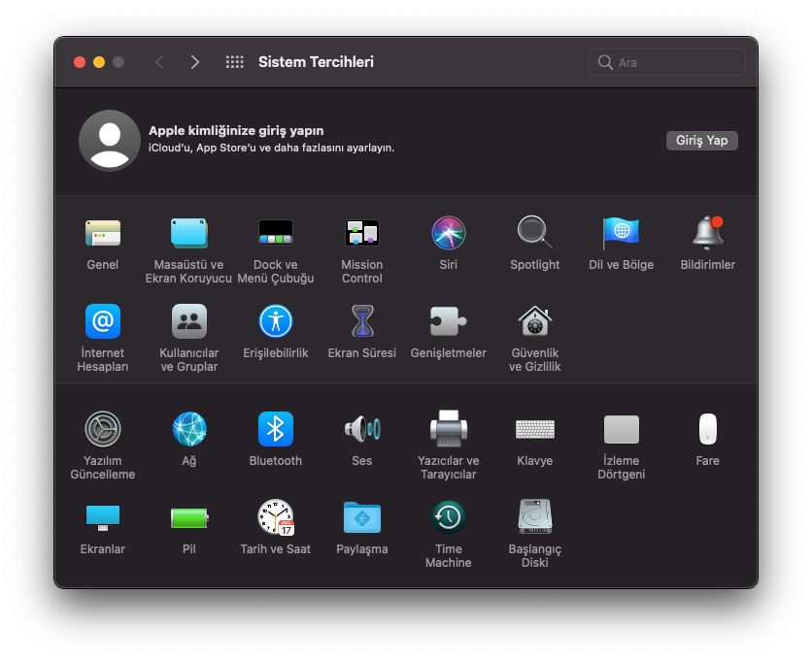
Task: Open the Paylaşma sharing folder icon
Action: point(362,517)
